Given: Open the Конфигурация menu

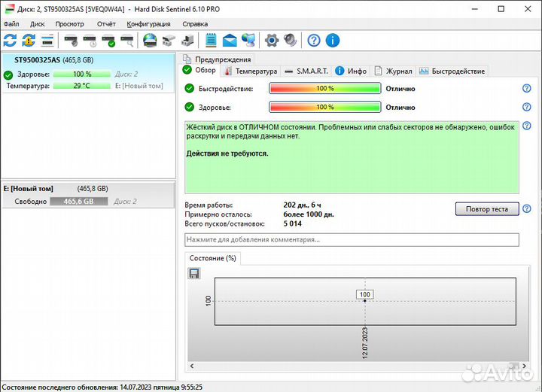Looking at the screenshot, I should 148,24.
